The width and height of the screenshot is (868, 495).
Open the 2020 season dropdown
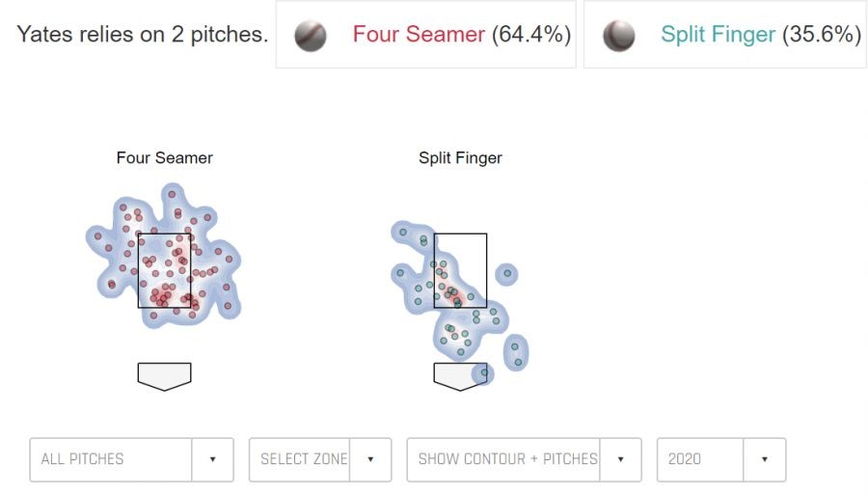700,459
